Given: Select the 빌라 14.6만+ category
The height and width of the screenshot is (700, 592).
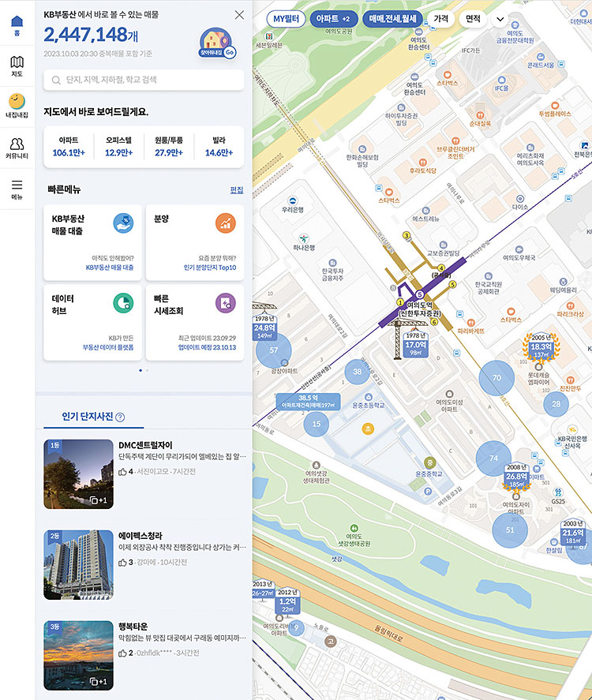Looking at the screenshot, I should pos(219,147).
